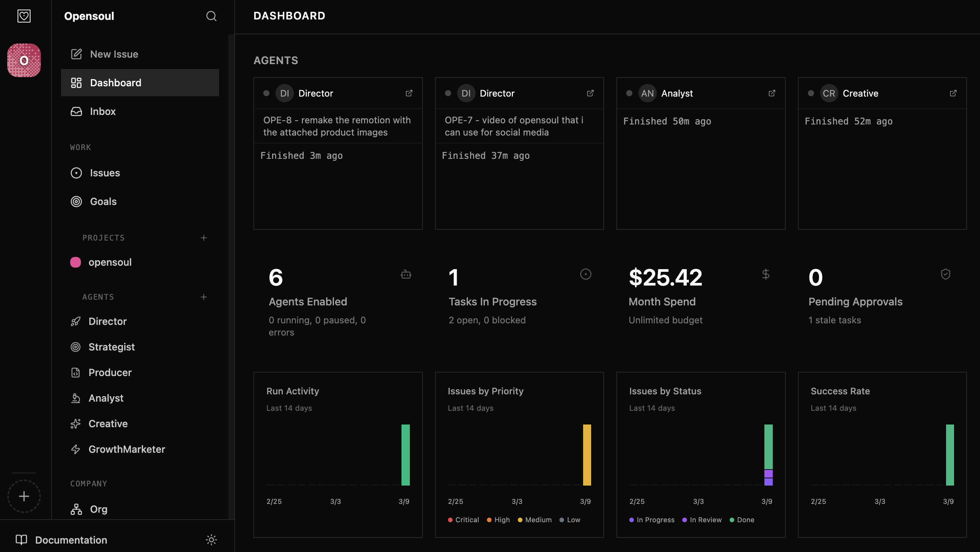The height and width of the screenshot is (552, 980).
Task: Click the pink color swatch next to opensoul project
Action: (76, 262)
